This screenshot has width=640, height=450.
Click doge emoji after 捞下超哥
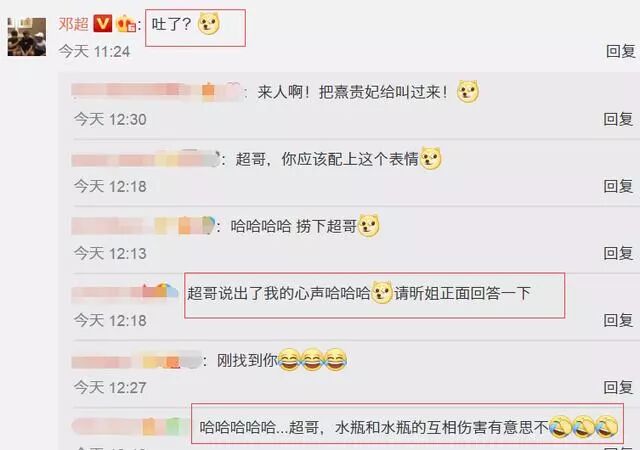[368, 225]
